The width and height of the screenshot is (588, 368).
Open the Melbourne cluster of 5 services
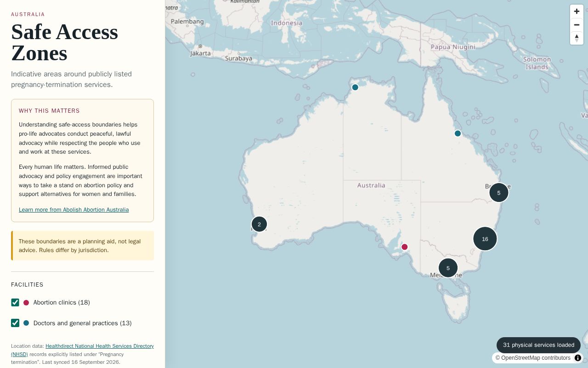[x=448, y=268]
